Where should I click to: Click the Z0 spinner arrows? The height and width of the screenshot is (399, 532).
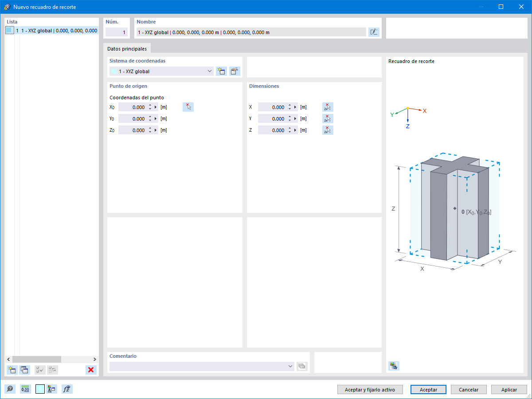coord(150,130)
